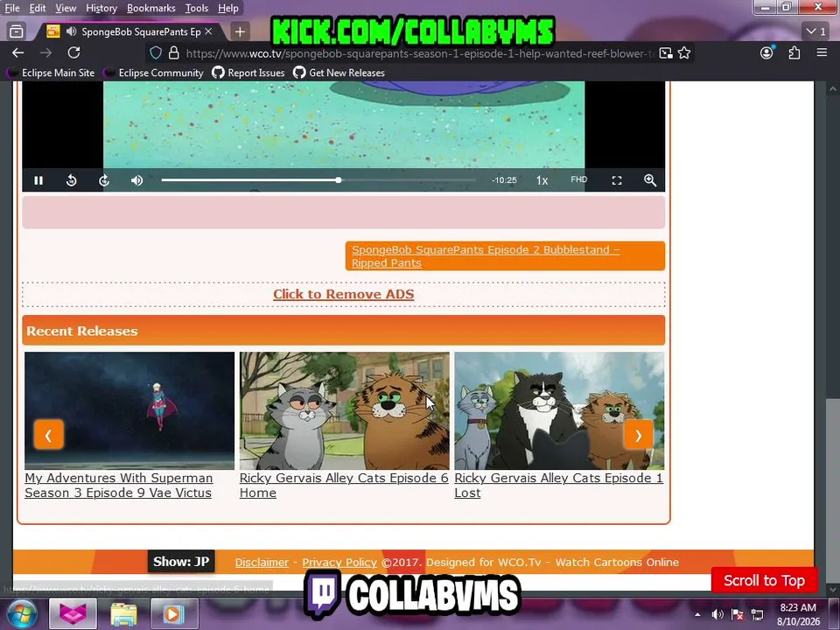
Task: Mute tab using tab speaker icon
Action: pos(71,31)
